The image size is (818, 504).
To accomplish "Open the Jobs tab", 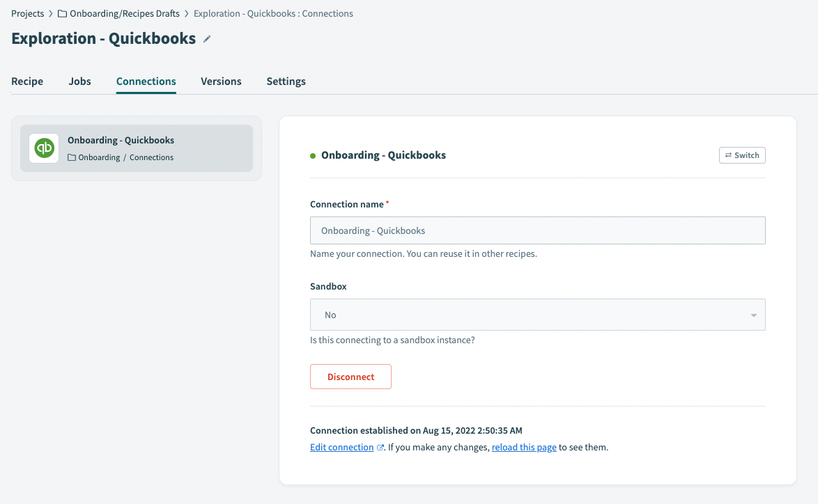I will click(79, 81).
